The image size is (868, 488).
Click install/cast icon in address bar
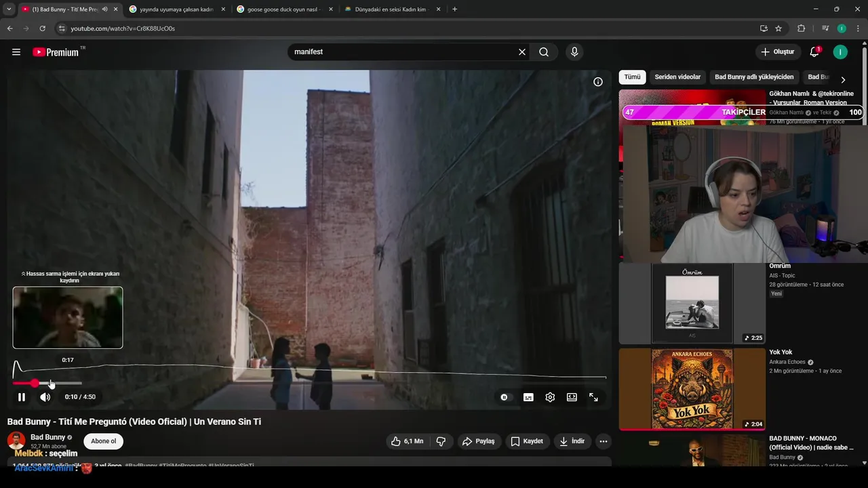click(x=764, y=28)
